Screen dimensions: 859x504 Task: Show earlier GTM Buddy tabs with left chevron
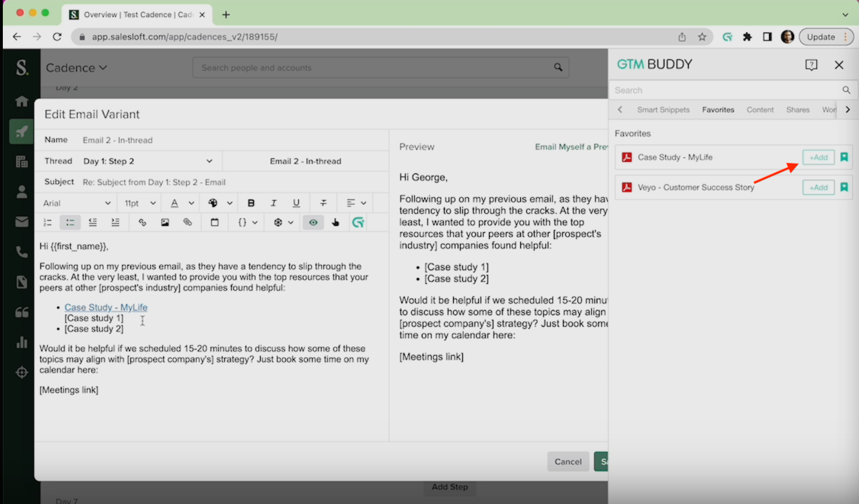click(620, 110)
